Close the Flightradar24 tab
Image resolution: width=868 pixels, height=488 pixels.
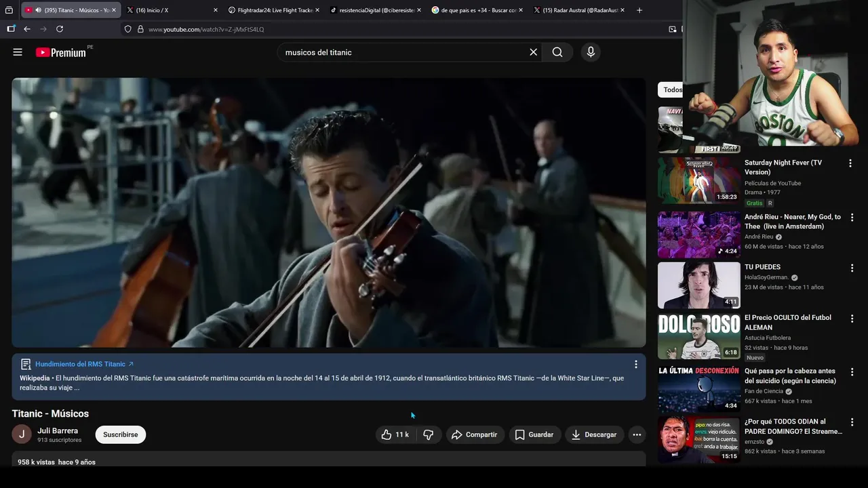[x=317, y=10]
